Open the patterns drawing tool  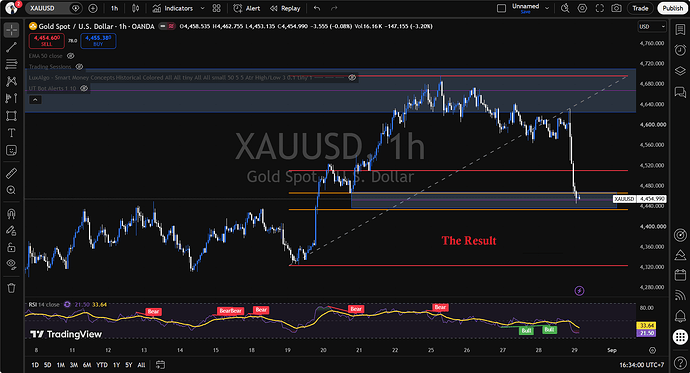(x=11, y=81)
